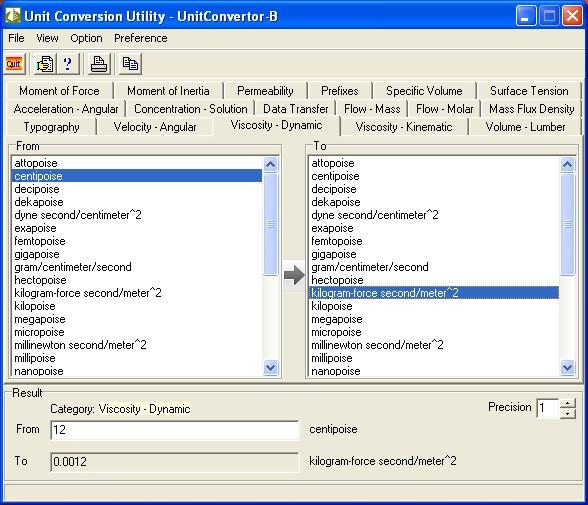Open help via question mark icon

point(68,64)
